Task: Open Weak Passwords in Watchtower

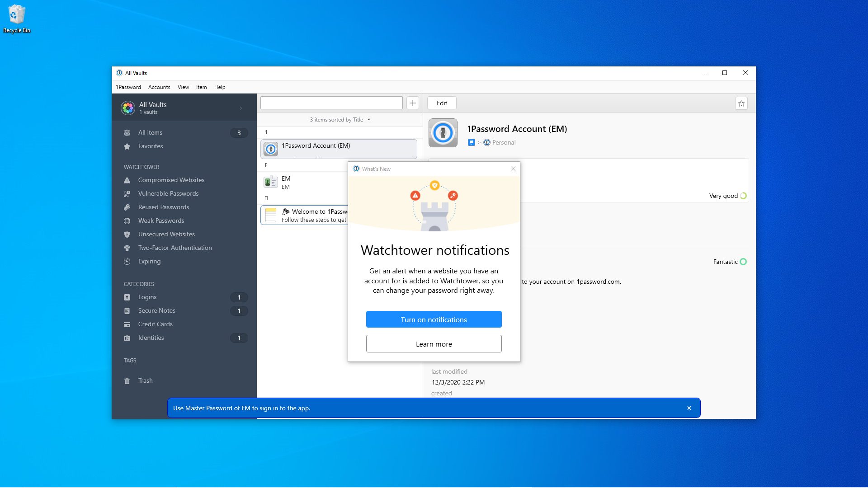Action: coord(161,221)
